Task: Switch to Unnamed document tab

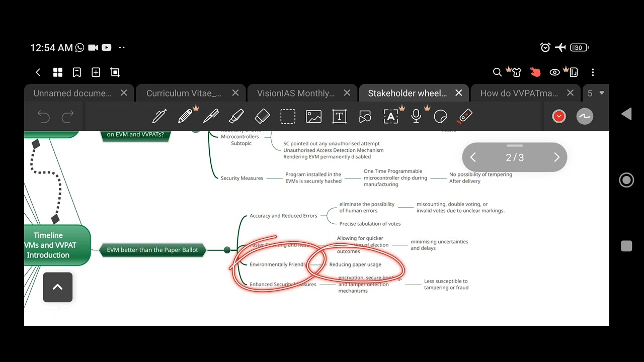Action: click(x=72, y=93)
